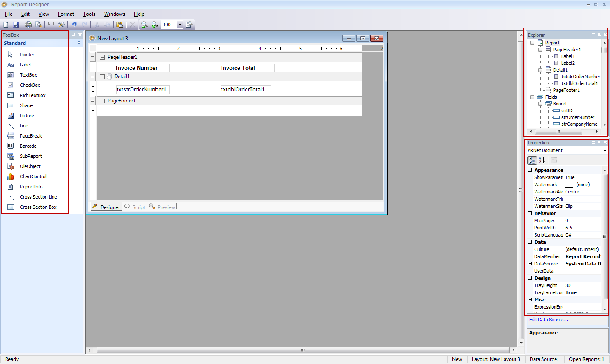Viewport: 610px width, 364px height.
Task: Open the Format menu
Action: coord(66,14)
